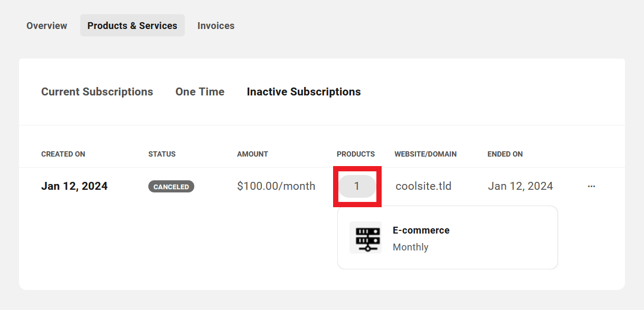Click the PRODUCTS column header
Screen dimensions: 644x310
pos(356,154)
